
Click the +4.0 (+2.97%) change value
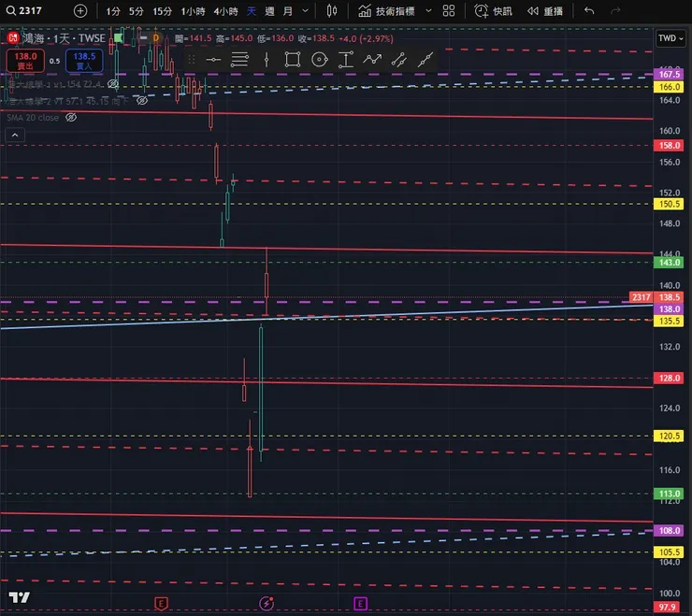(x=366, y=39)
